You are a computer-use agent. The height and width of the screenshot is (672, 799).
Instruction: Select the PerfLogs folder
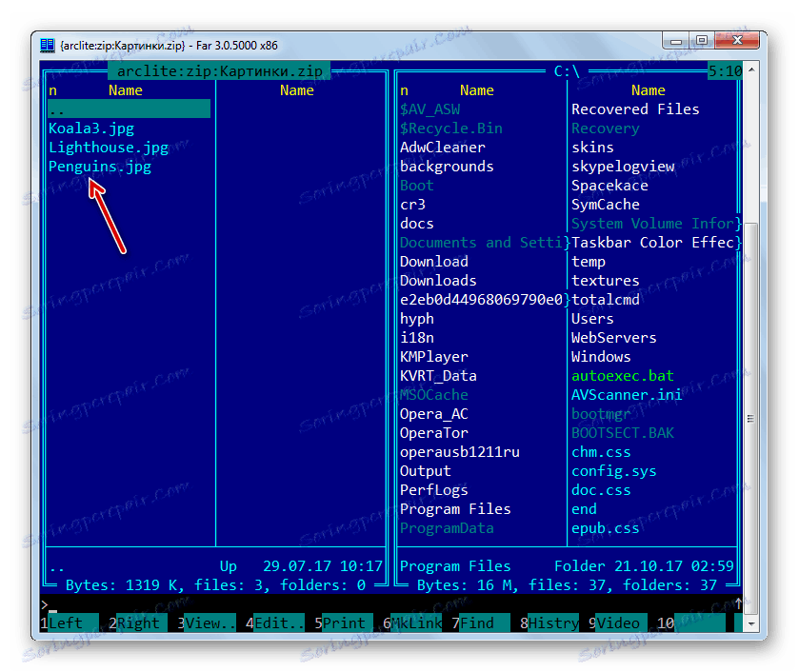click(434, 490)
